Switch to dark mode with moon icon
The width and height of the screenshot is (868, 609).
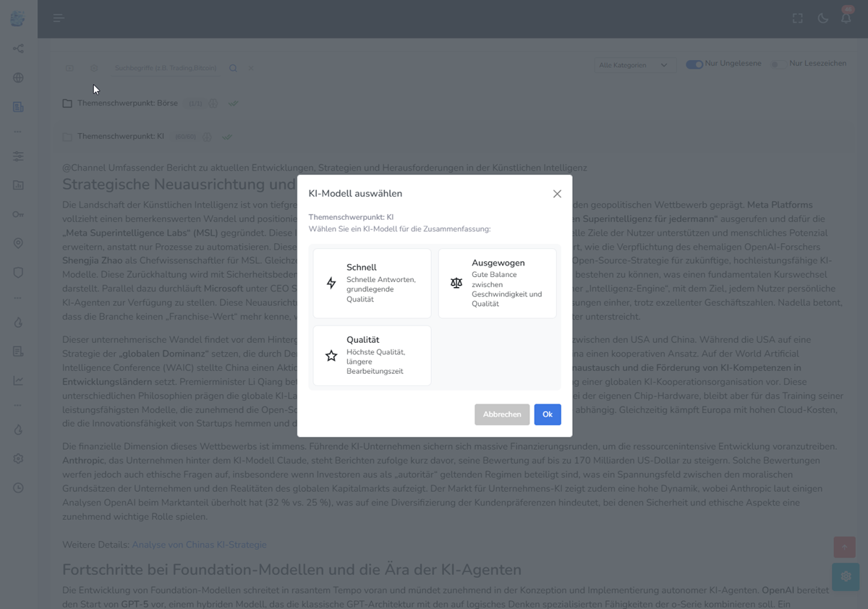822,18
